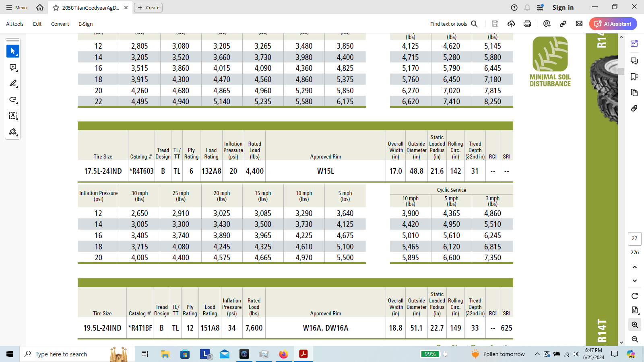
Task: Pick the highlighter pen tool
Action: [x=13, y=84]
